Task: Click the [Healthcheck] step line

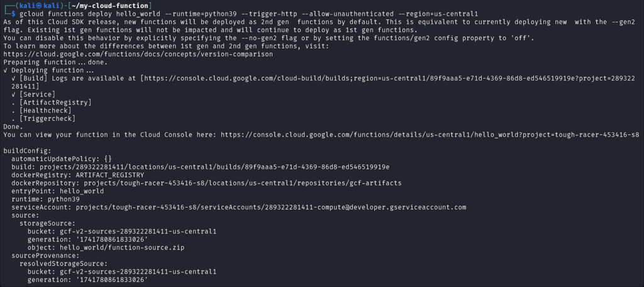Action: [47, 110]
